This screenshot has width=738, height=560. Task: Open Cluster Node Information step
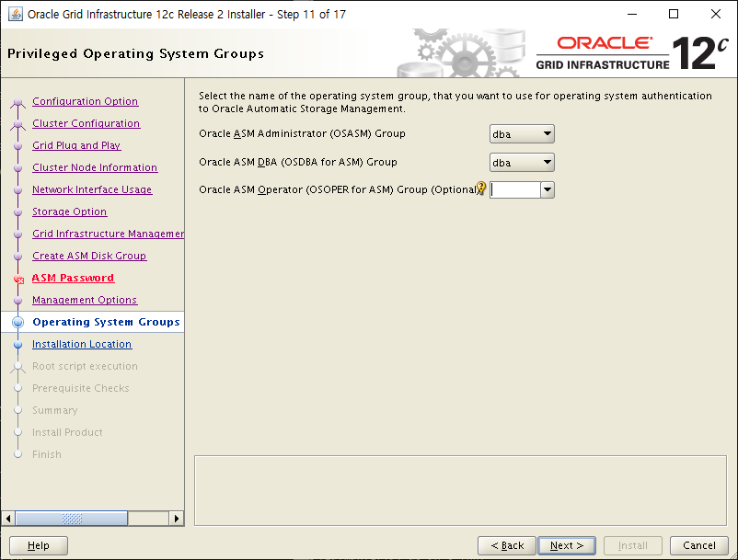click(x=95, y=167)
